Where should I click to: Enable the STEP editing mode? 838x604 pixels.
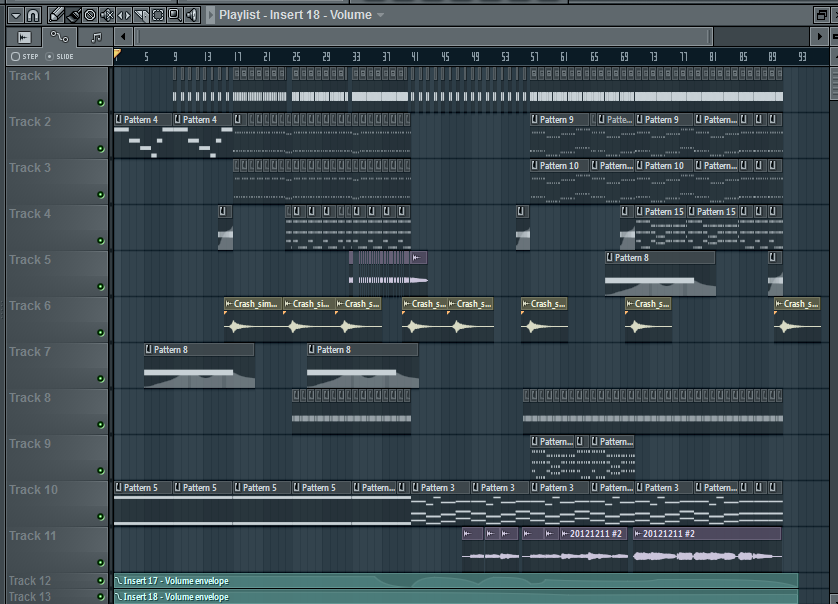(15, 56)
